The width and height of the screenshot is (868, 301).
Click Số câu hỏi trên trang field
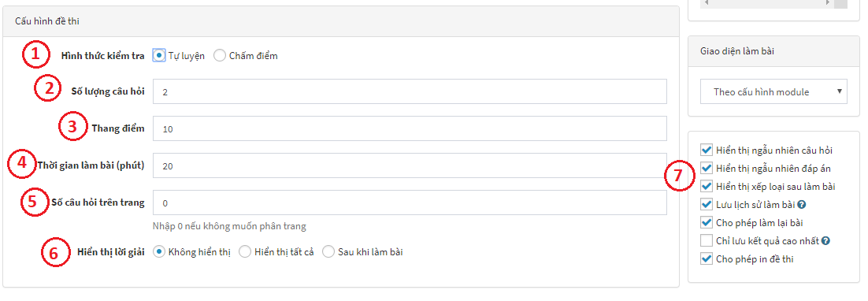point(410,203)
